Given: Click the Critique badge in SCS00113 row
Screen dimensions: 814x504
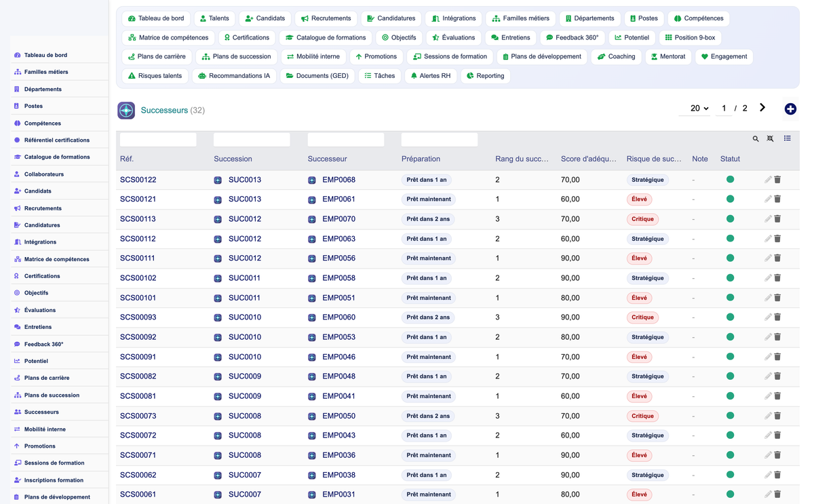Looking at the screenshot, I should pos(642,219).
